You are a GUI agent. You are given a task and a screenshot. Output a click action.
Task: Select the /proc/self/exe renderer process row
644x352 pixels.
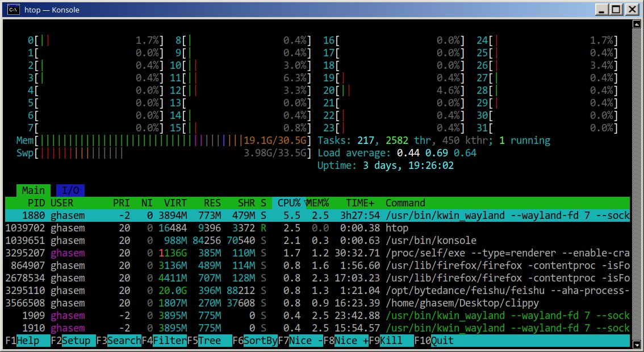(317, 253)
